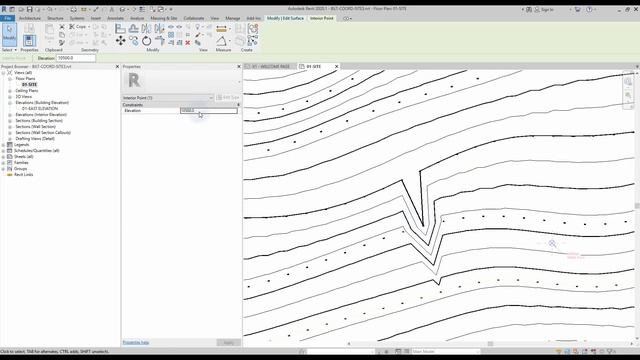
Task: Open the Main Model worksets dropdown
Action: click(445, 351)
